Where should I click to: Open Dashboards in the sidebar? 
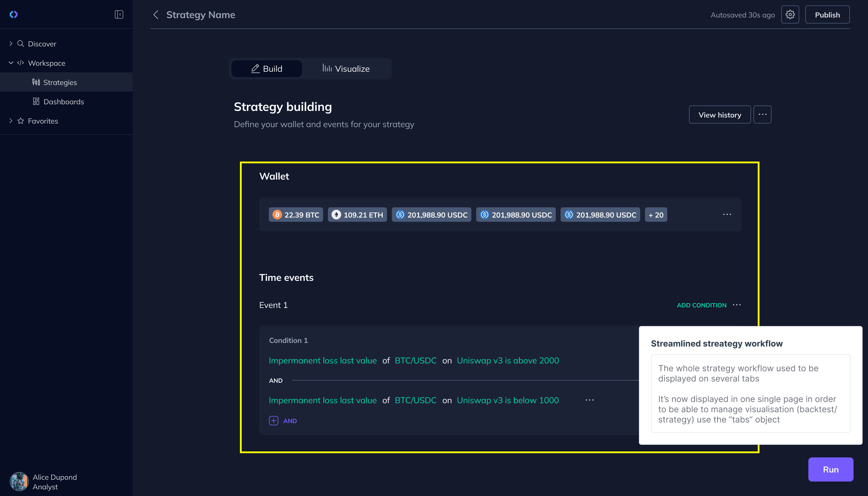coord(63,102)
